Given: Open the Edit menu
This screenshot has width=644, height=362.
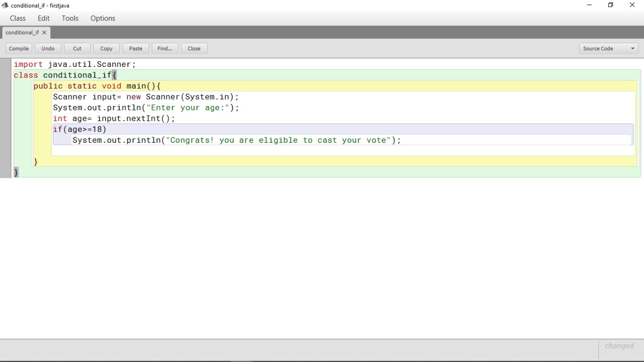Looking at the screenshot, I should point(43,18).
